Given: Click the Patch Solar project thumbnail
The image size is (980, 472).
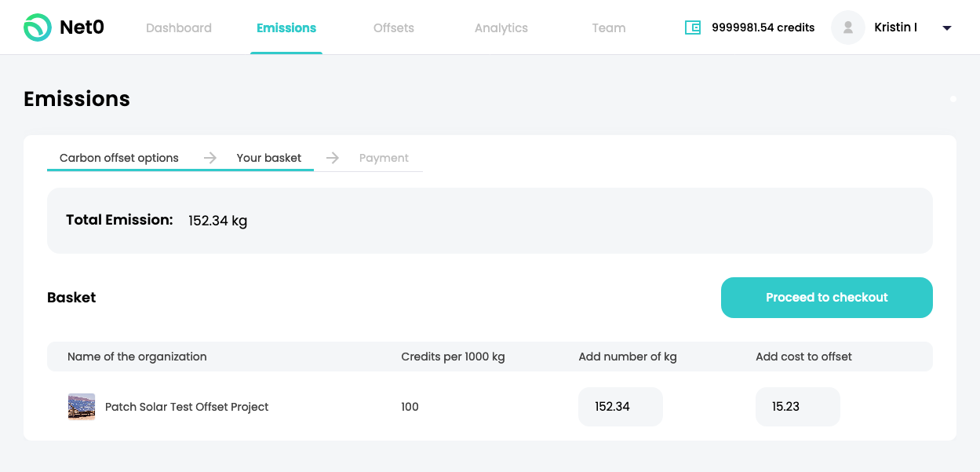Looking at the screenshot, I should [82, 407].
